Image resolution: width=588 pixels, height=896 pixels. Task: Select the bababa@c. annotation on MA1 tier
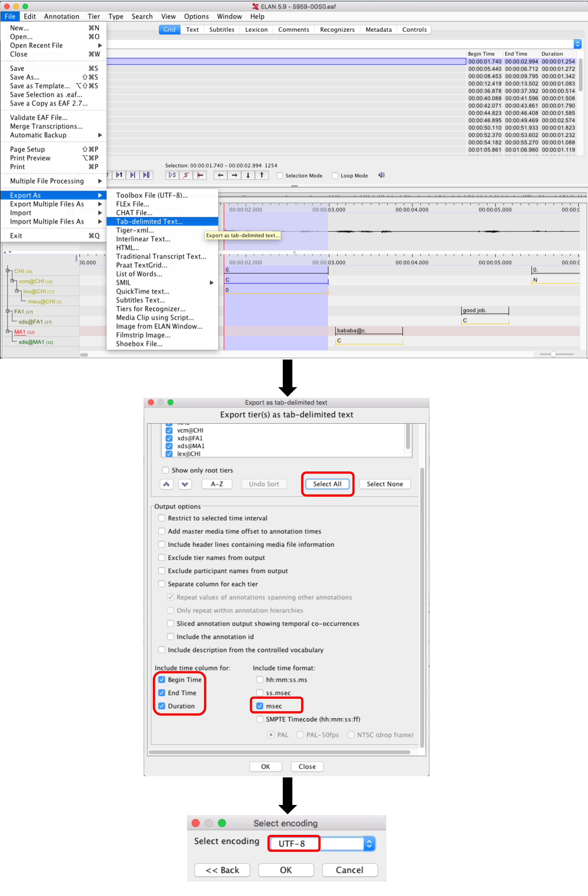369,330
